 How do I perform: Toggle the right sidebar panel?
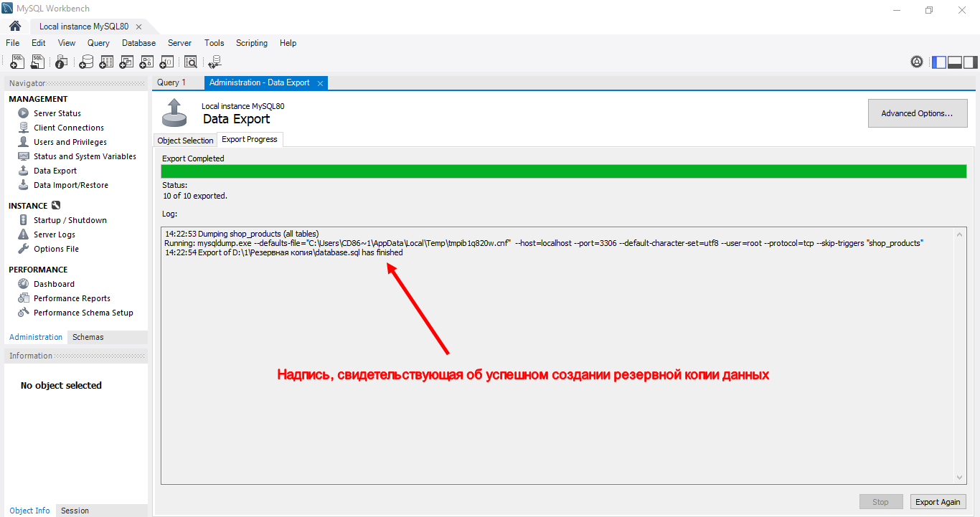(x=971, y=62)
